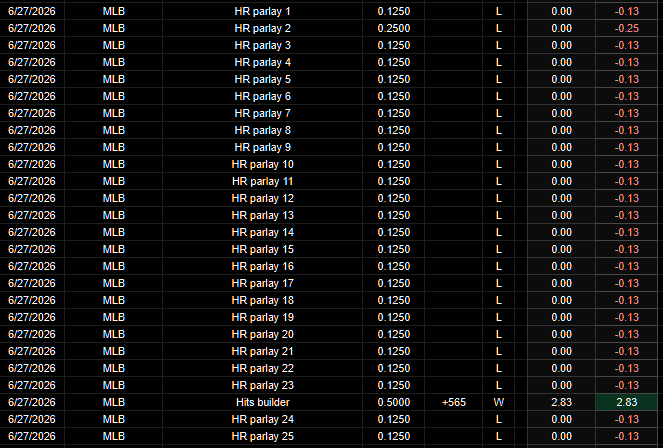Select stake 0.1250 in HR parlay 19 row
663x448 pixels.
(393, 317)
